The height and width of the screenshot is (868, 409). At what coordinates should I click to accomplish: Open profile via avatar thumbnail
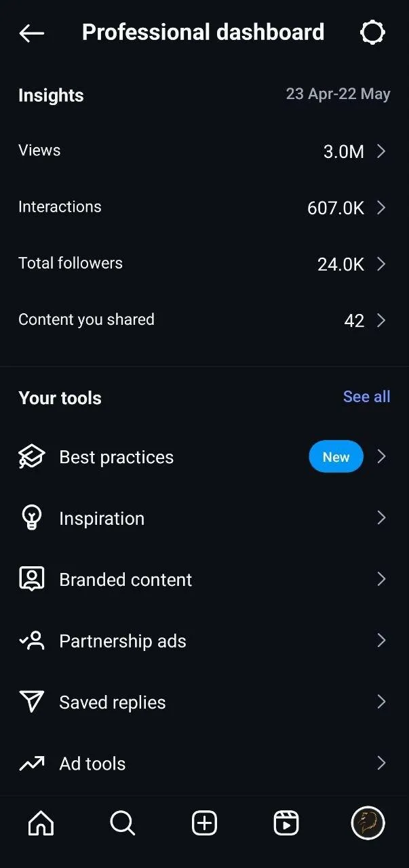368,823
